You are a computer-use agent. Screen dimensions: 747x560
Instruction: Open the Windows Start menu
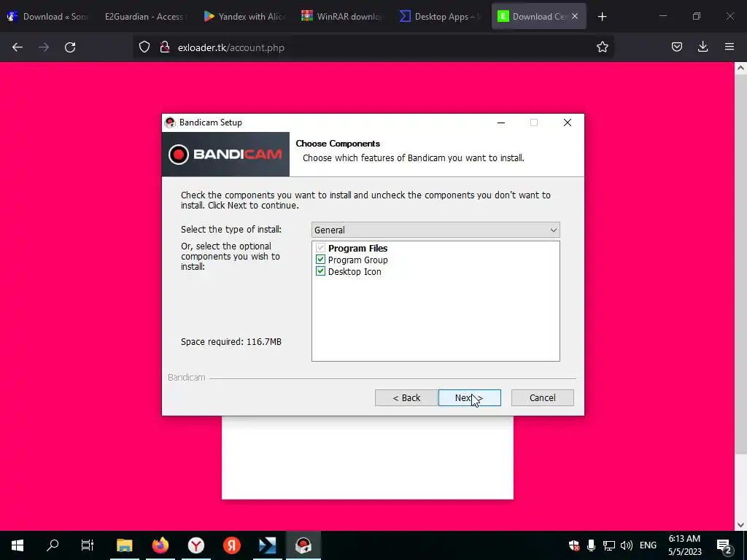(x=18, y=545)
